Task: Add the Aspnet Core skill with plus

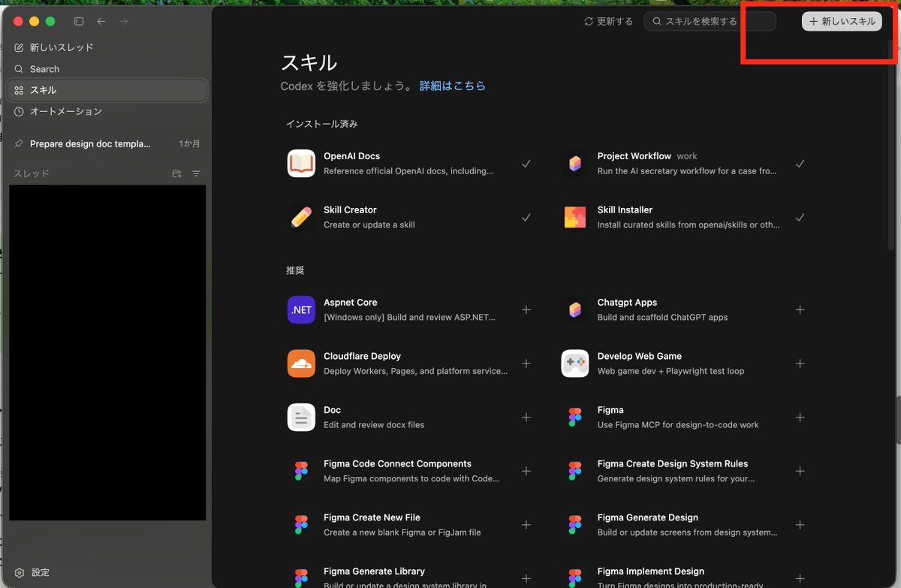Action: tap(526, 309)
